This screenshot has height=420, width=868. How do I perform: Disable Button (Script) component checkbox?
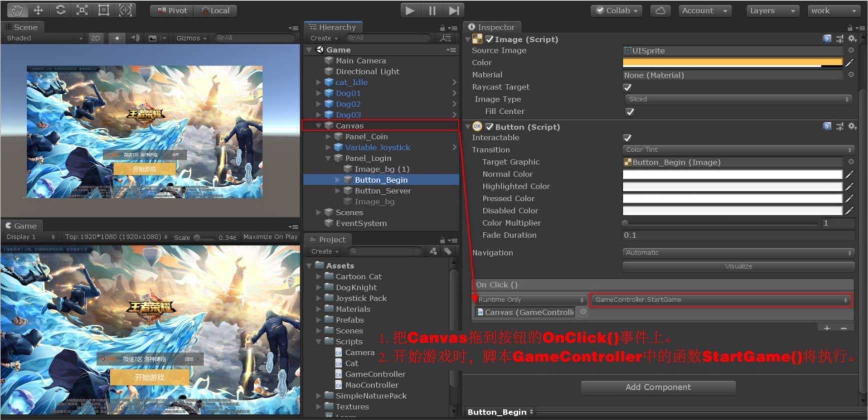[490, 126]
